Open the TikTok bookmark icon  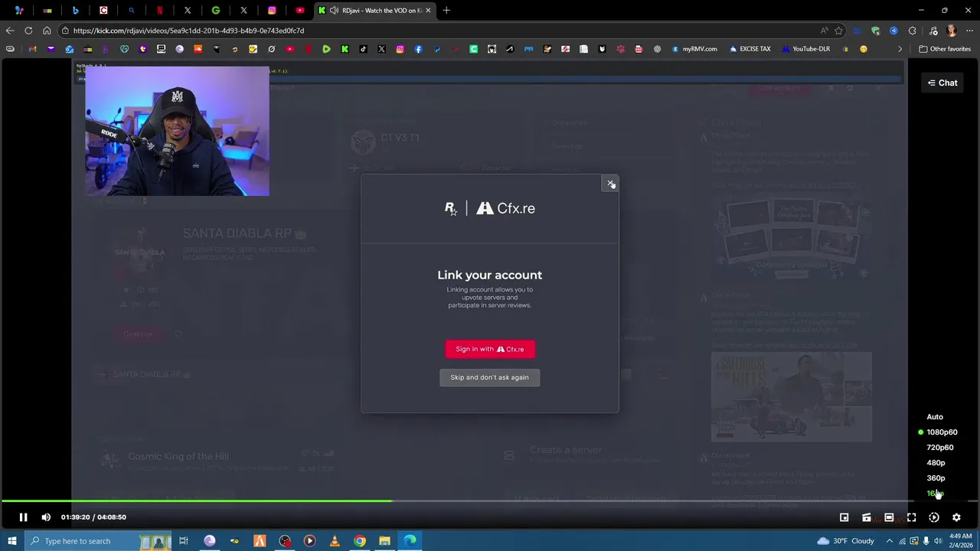[363, 49]
